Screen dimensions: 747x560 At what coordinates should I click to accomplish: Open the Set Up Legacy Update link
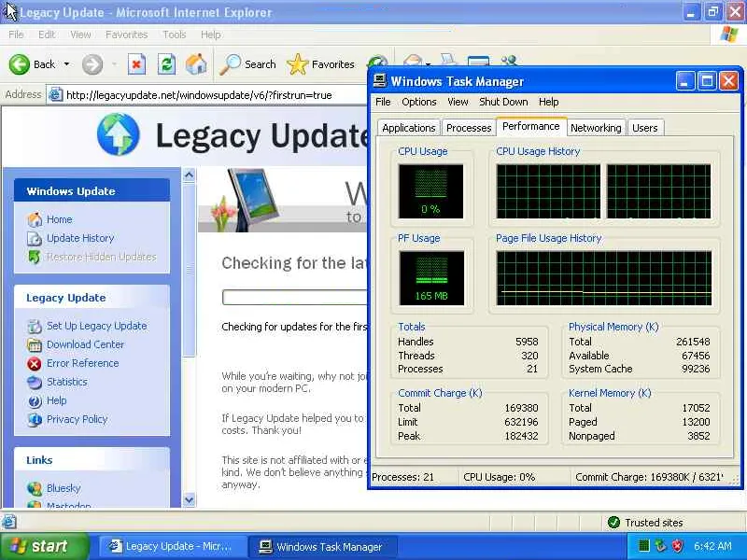coord(97,326)
